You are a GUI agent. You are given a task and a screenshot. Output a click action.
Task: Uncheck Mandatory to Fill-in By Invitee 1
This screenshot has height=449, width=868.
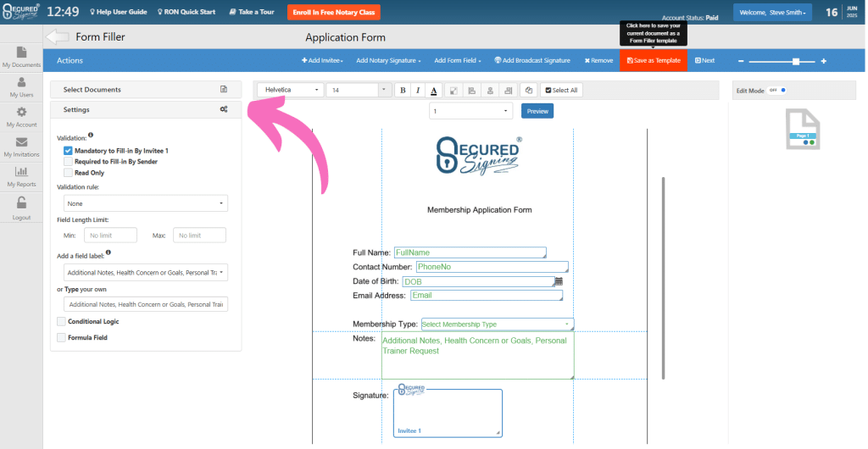pos(68,150)
